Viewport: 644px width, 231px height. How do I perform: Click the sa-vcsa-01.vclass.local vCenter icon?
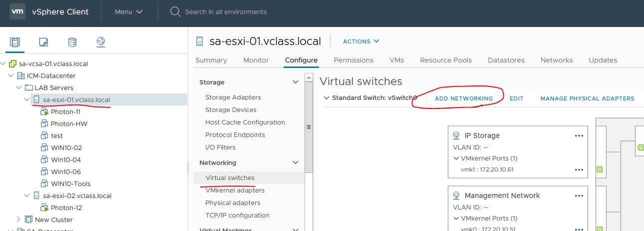13,64
